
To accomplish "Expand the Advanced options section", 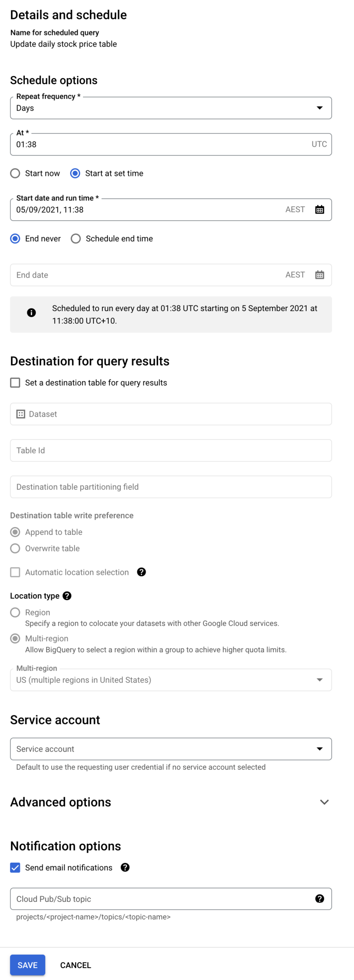I will (324, 802).
